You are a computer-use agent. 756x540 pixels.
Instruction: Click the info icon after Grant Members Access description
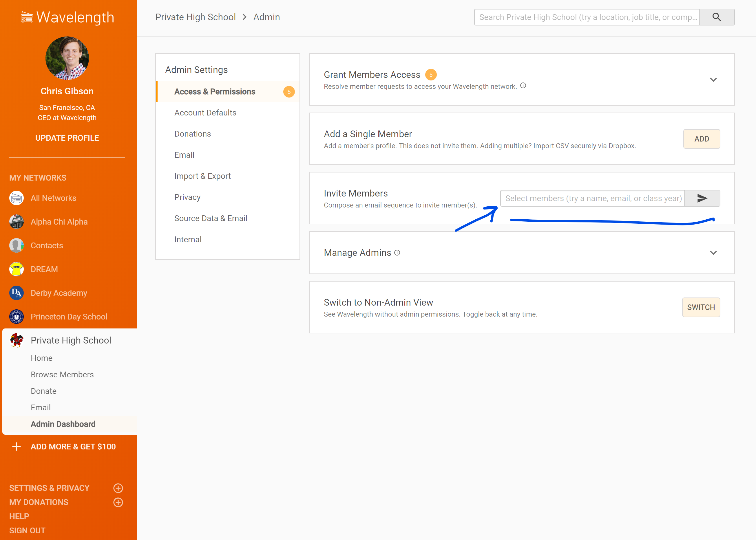523,86
